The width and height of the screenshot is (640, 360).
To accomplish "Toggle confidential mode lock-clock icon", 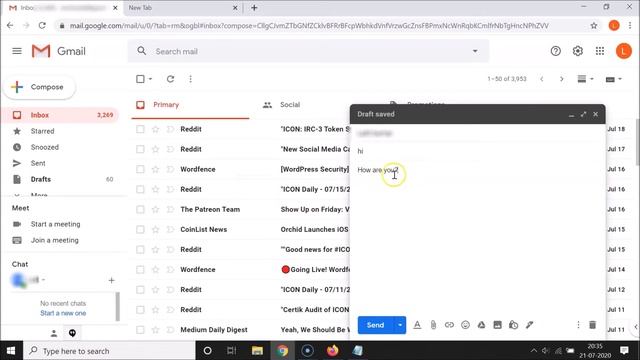I will point(513,325).
